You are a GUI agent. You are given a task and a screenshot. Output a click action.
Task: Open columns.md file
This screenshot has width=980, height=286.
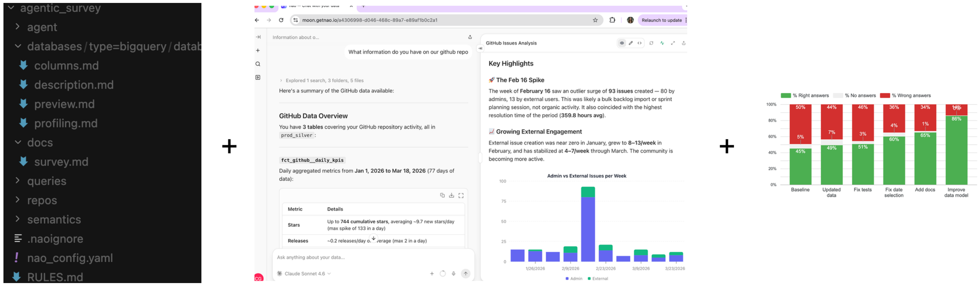coord(59,66)
